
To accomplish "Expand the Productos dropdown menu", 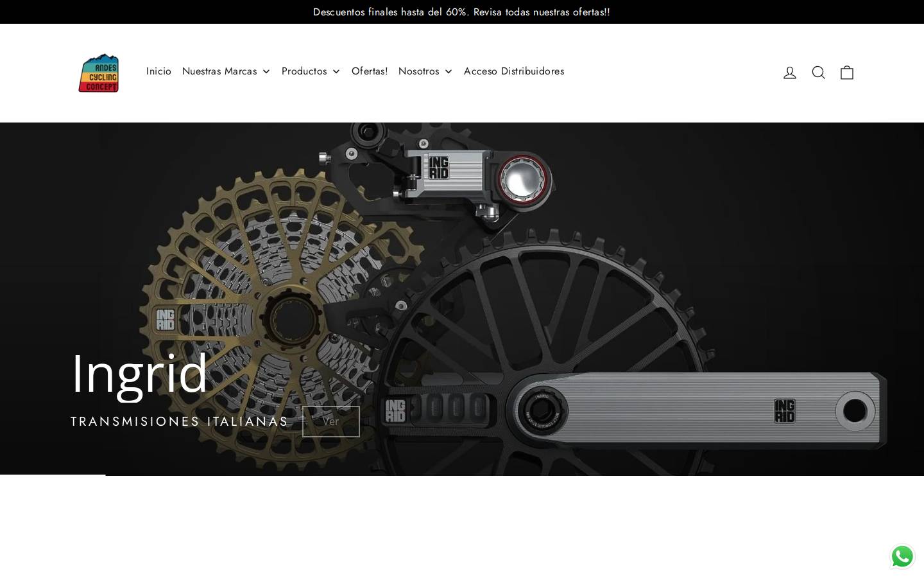I will (x=311, y=71).
